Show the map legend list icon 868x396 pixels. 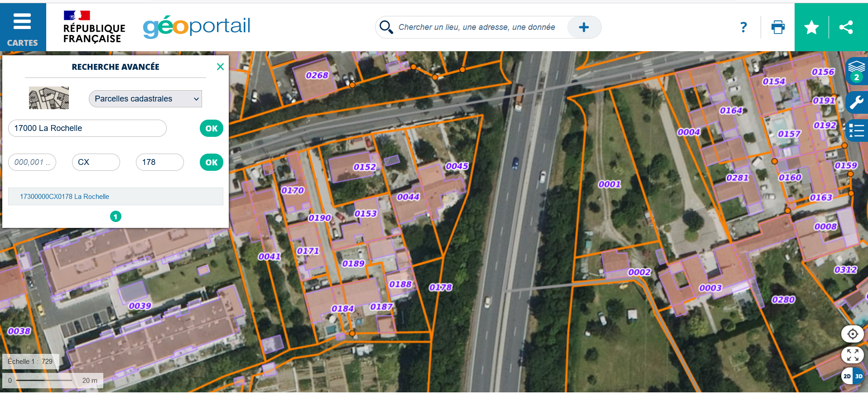point(856,130)
